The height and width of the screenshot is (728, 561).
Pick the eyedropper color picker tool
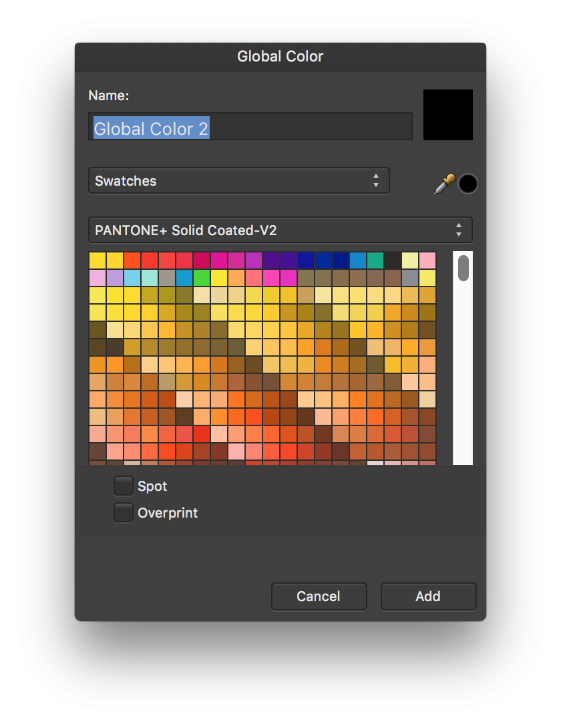point(444,184)
